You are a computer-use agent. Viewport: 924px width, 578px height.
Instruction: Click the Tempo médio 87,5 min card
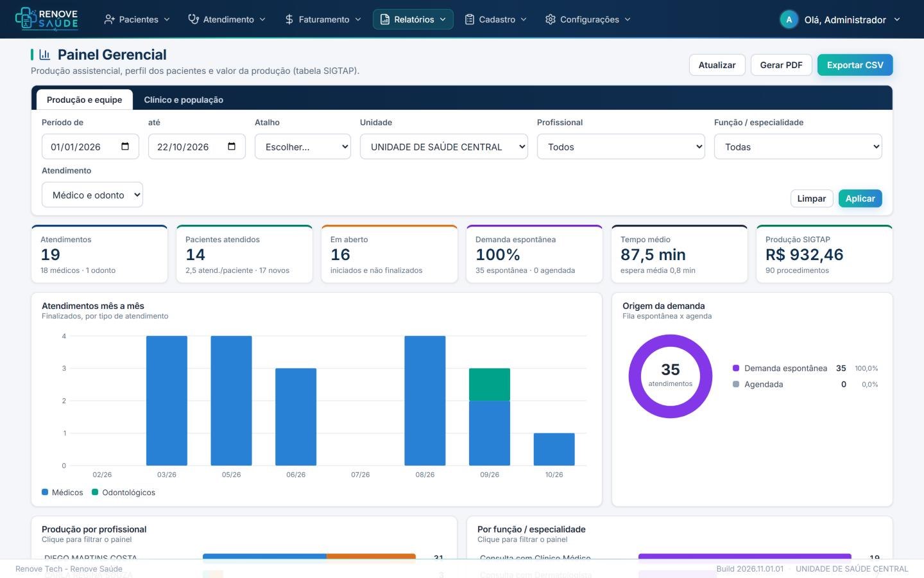tap(679, 254)
